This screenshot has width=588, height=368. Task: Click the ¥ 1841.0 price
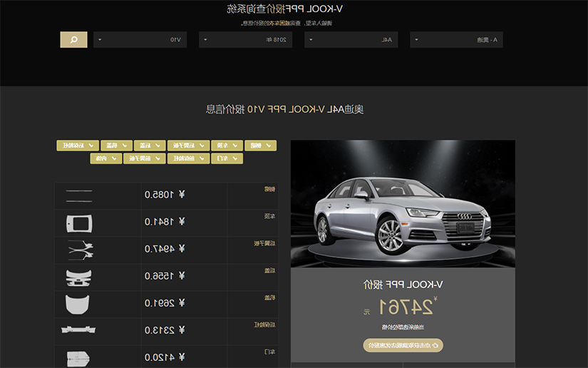[x=165, y=222]
